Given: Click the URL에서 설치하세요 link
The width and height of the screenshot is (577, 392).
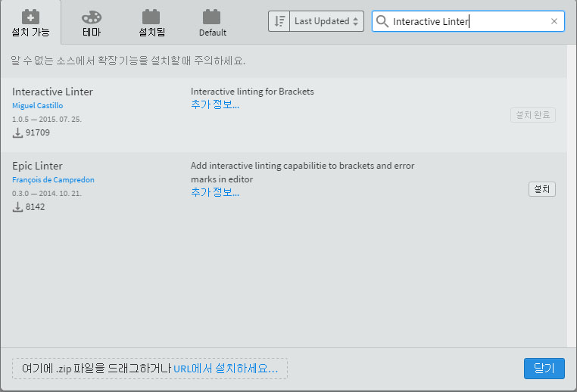Looking at the screenshot, I should tap(226, 368).
